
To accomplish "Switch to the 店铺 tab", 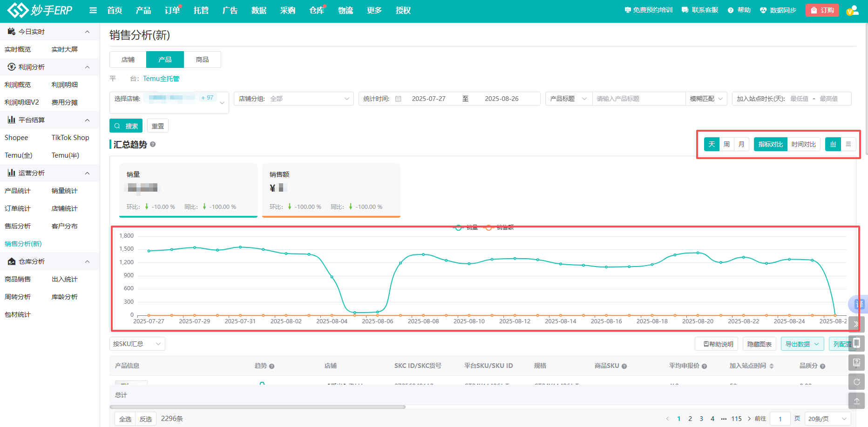I will pyautogui.click(x=128, y=60).
